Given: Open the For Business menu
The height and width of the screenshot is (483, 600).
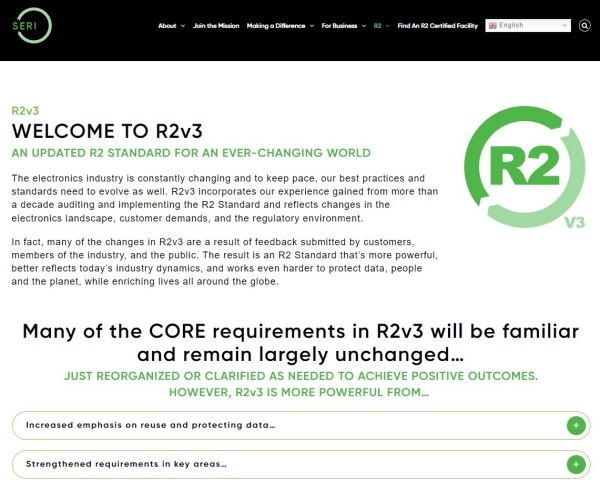Looking at the screenshot, I should click(339, 26).
